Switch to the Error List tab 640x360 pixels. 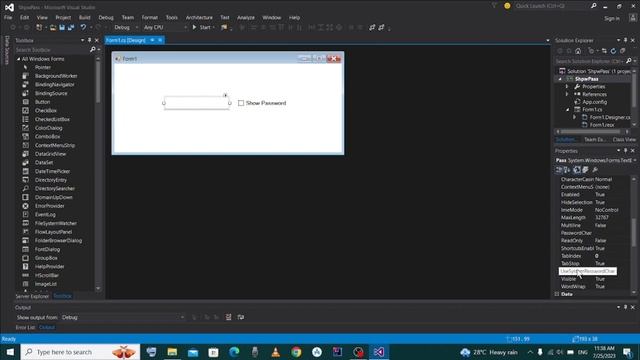[x=25, y=327]
